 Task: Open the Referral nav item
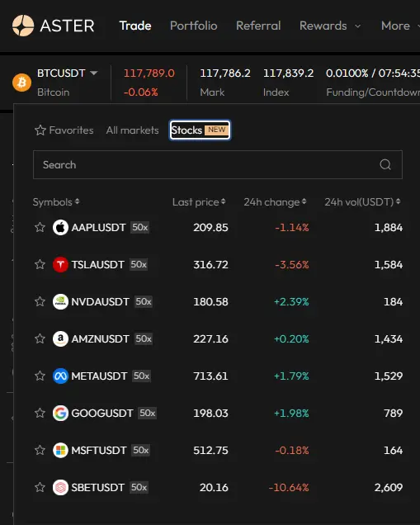258,26
